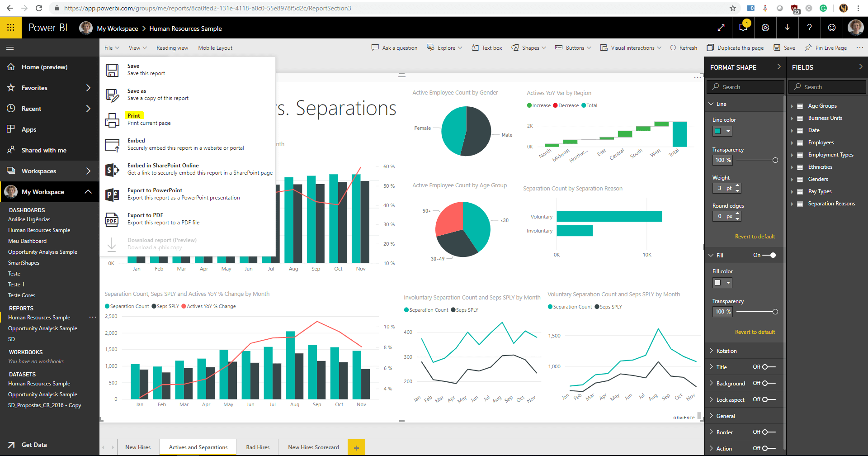Open the Shapes dropdown

[x=528, y=47]
